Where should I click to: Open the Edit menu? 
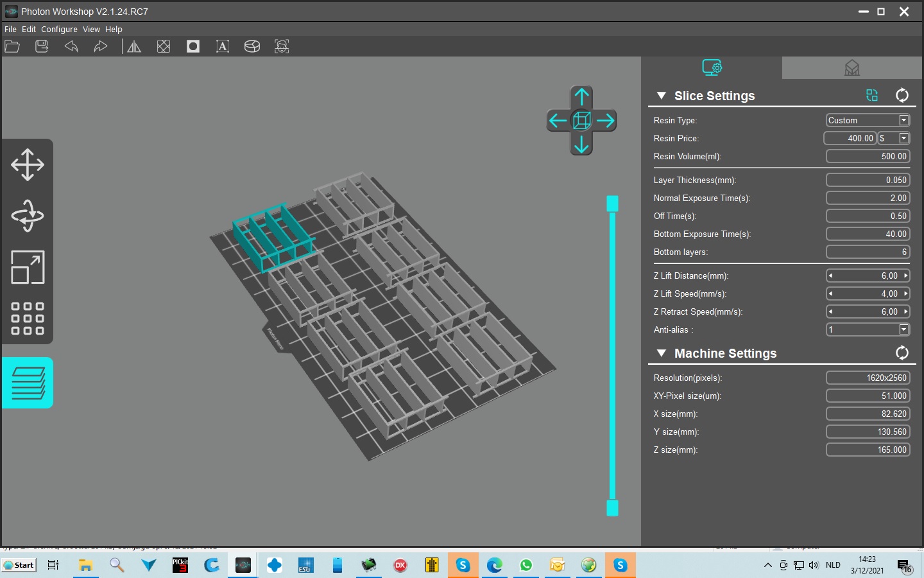[x=29, y=29]
